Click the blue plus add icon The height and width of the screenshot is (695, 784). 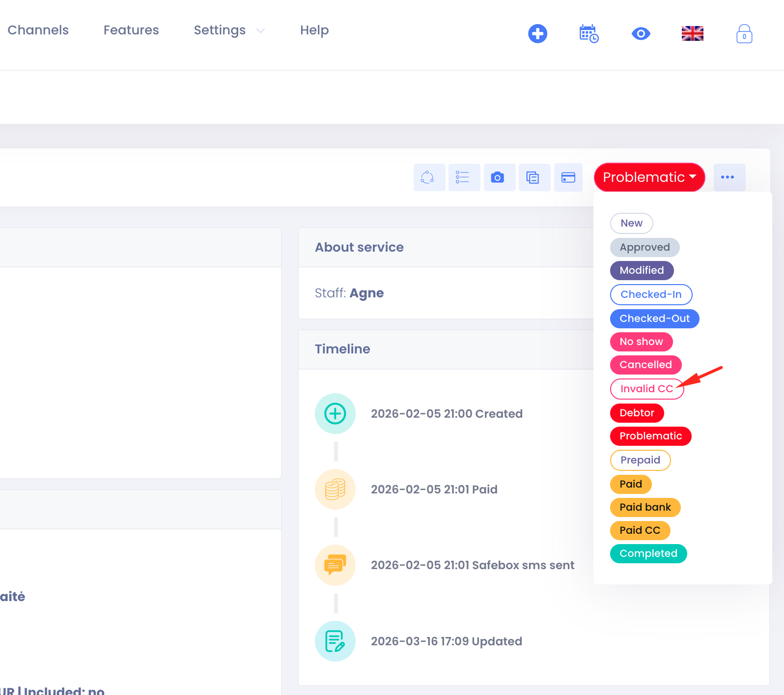pyautogui.click(x=537, y=34)
